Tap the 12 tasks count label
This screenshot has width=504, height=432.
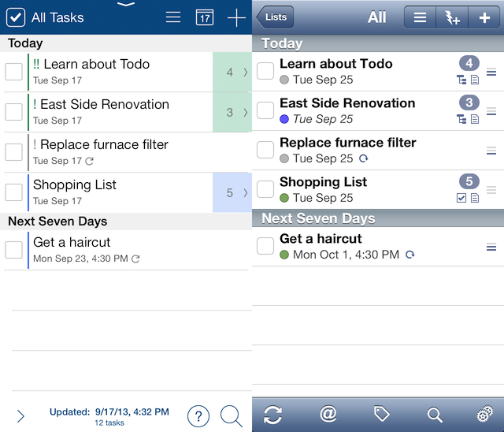pyautogui.click(x=109, y=423)
